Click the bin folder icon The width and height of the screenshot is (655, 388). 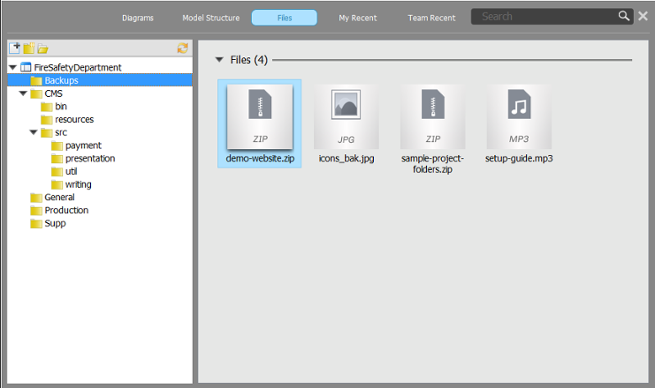coord(47,107)
